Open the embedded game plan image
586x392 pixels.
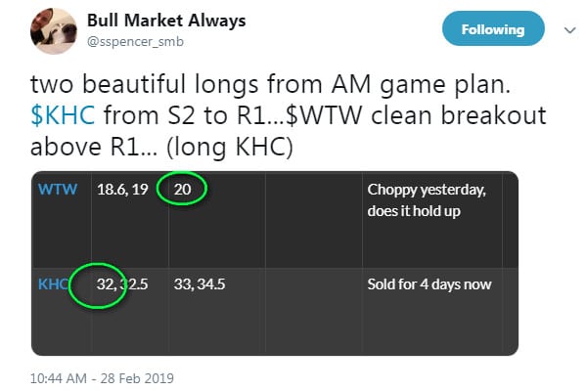(275, 263)
